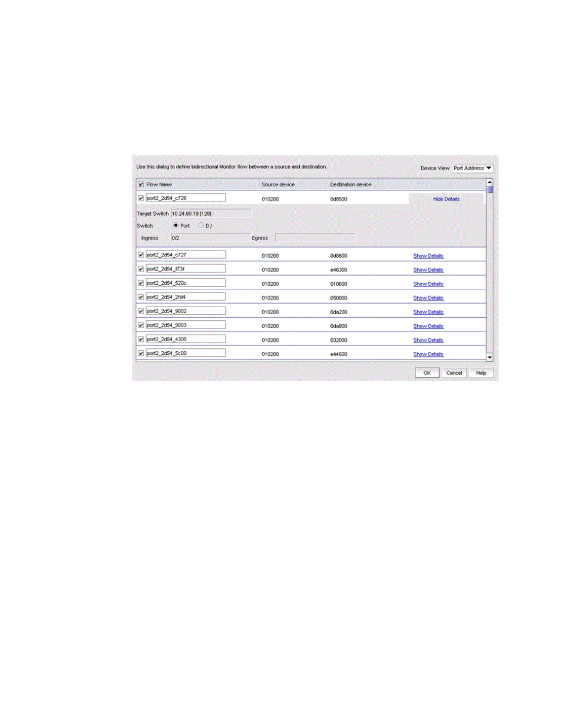562x728 pixels.
Task: Edit the port2_2d54_c727 flow name field
Action: click(x=186, y=255)
